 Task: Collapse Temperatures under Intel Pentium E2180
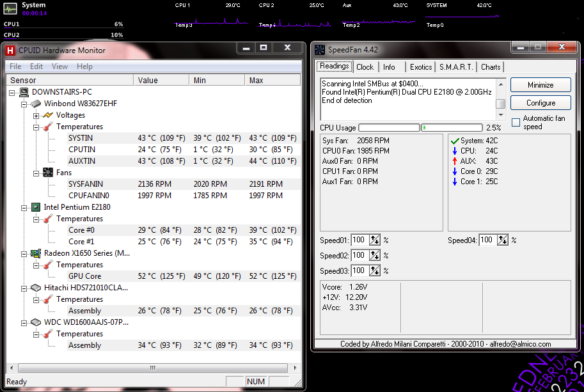tap(36, 219)
